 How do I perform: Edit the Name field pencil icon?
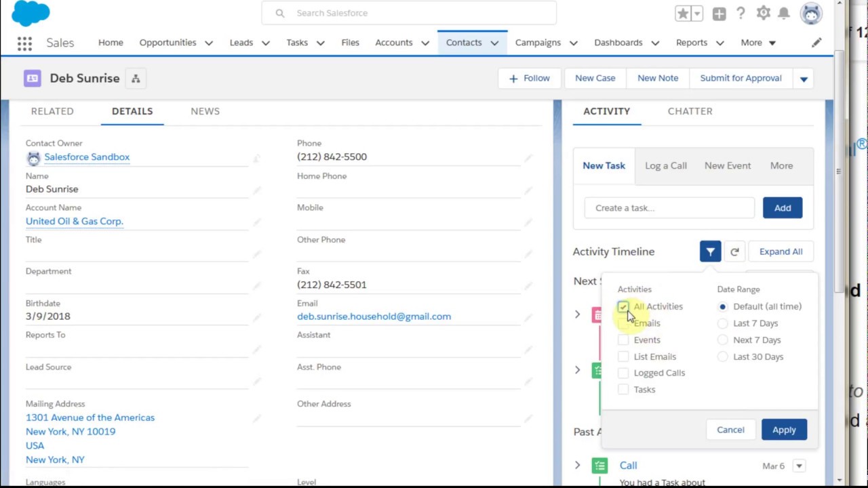click(256, 190)
